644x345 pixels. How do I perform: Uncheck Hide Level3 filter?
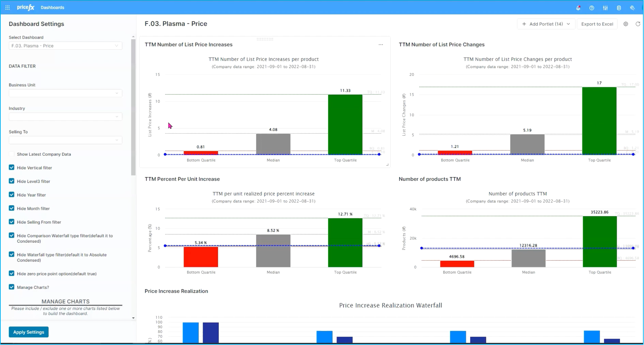click(x=12, y=181)
